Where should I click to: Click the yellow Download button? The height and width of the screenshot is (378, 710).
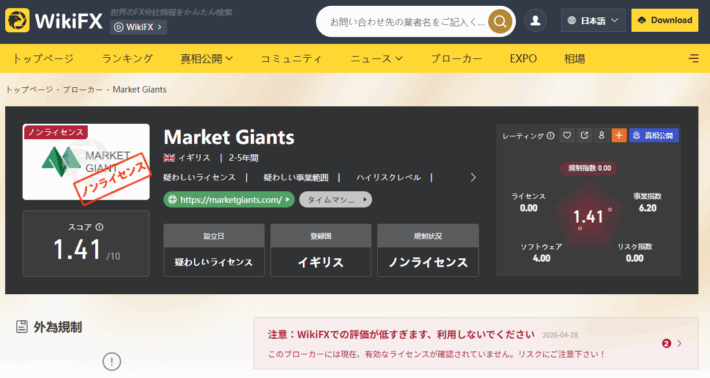(665, 20)
